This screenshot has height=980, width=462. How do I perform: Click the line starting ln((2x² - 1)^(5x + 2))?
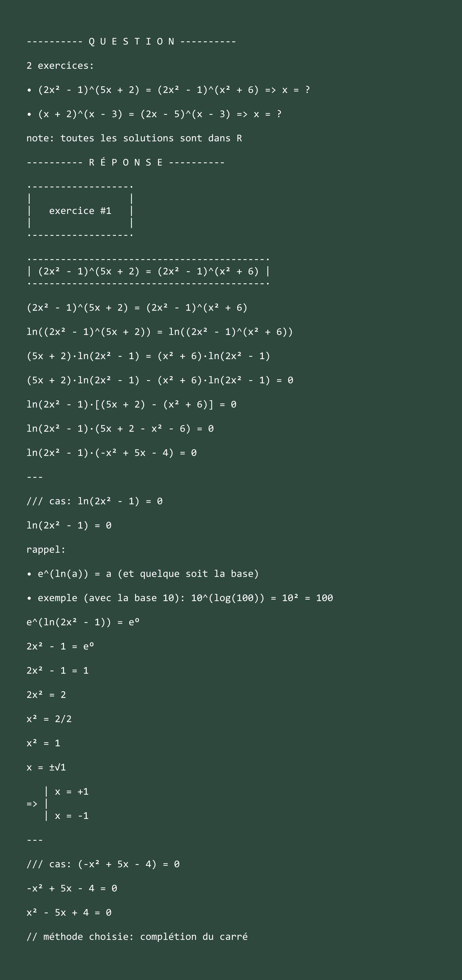click(x=160, y=332)
